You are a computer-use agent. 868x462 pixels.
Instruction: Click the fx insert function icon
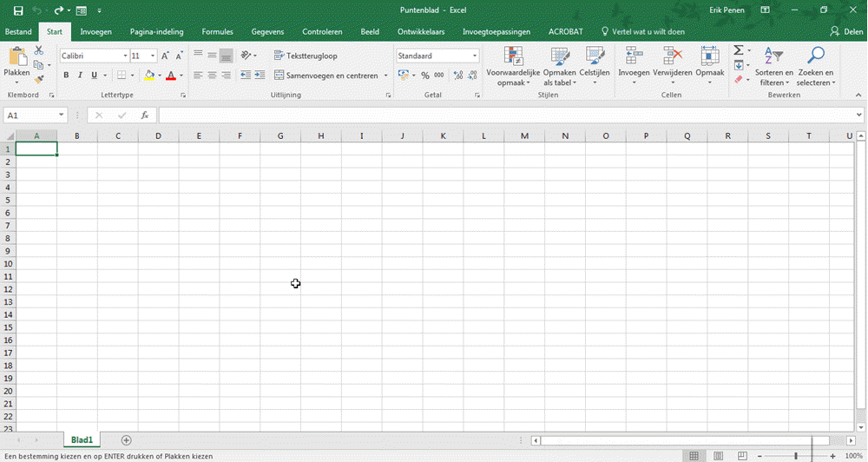point(144,115)
